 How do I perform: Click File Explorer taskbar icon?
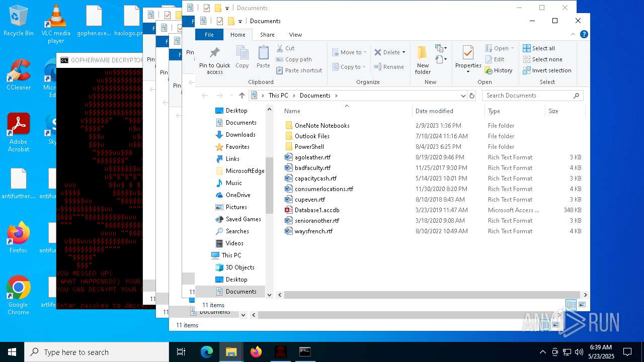231,352
